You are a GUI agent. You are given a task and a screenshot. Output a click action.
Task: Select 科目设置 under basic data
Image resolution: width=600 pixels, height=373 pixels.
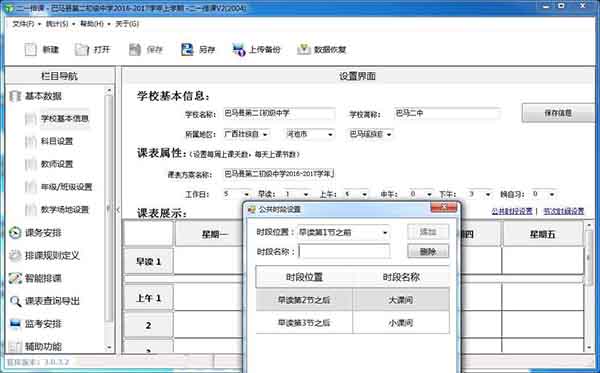pos(57,141)
